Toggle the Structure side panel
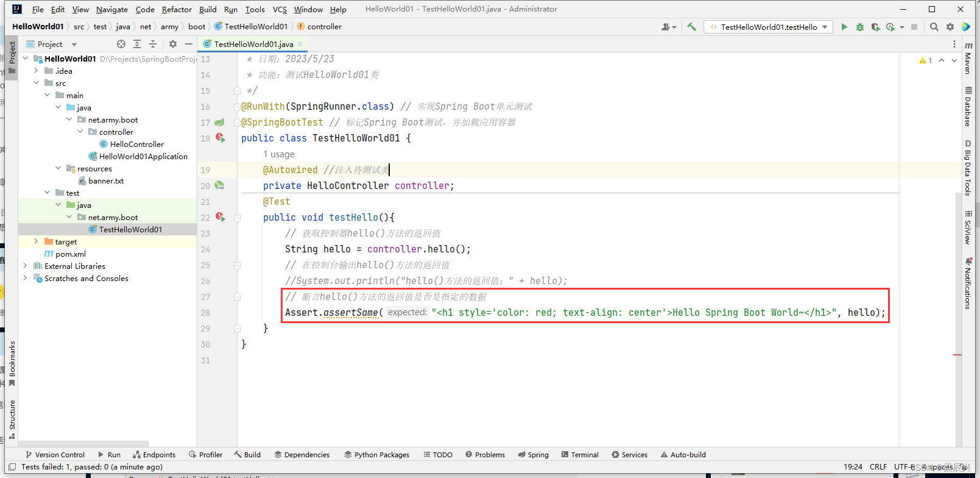Viewport: 980px width, 478px height. pos(12,419)
